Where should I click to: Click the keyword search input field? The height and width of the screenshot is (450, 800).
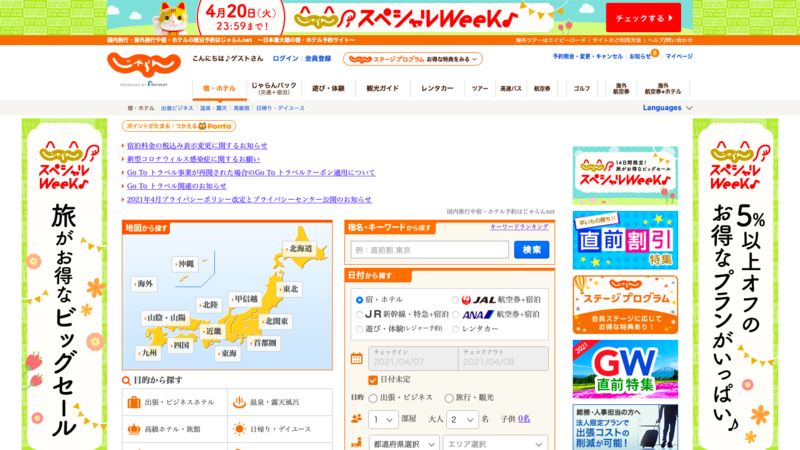click(x=430, y=250)
